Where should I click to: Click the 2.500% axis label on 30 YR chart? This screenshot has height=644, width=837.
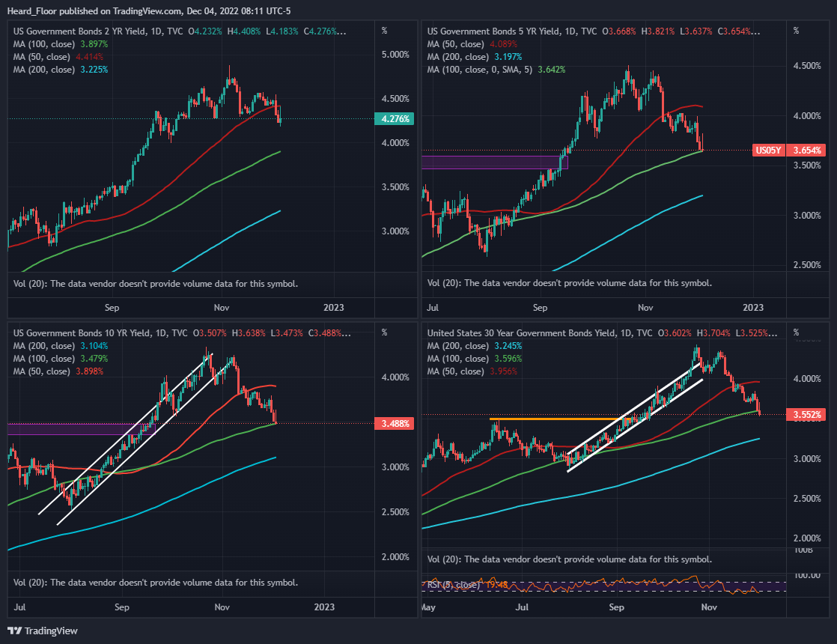point(807,499)
